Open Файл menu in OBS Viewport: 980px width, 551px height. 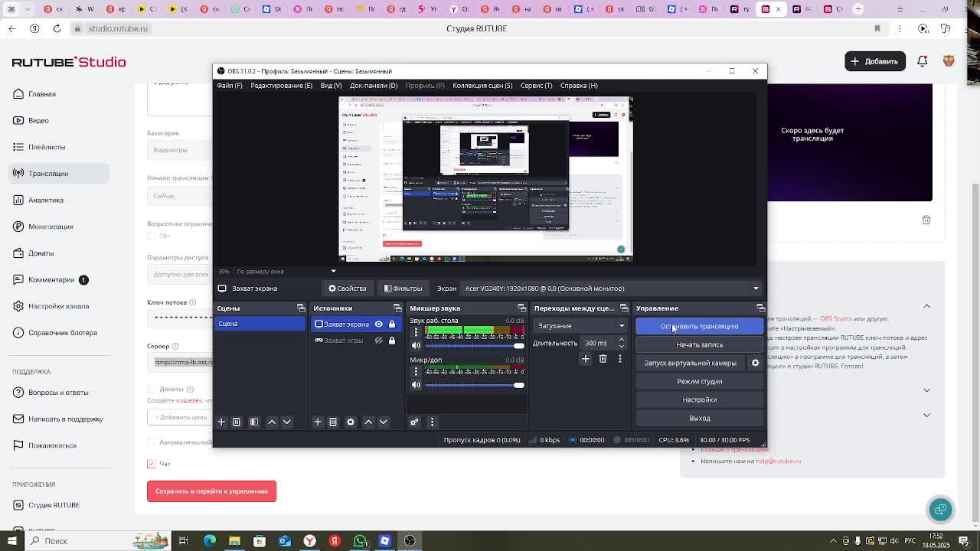(x=230, y=86)
